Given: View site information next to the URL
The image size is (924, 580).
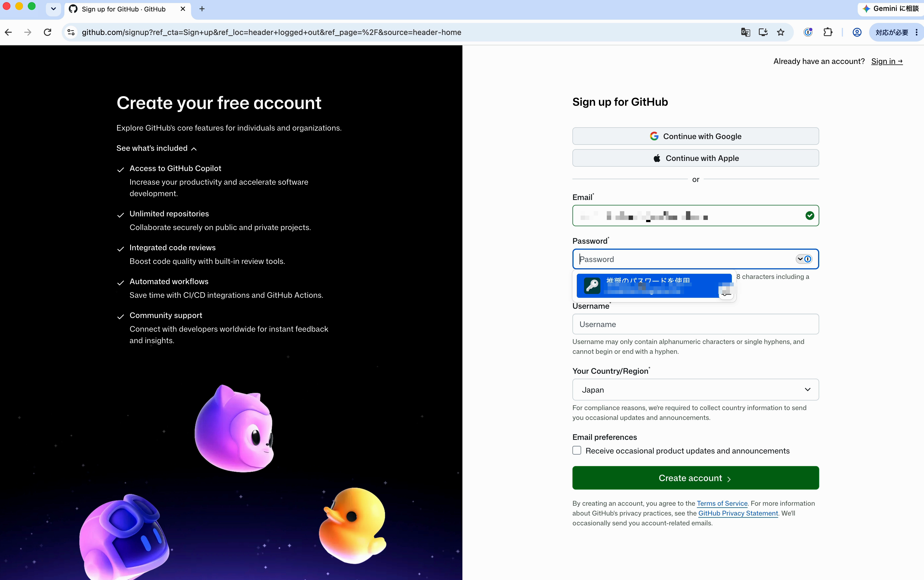Looking at the screenshot, I should (71, 32).
